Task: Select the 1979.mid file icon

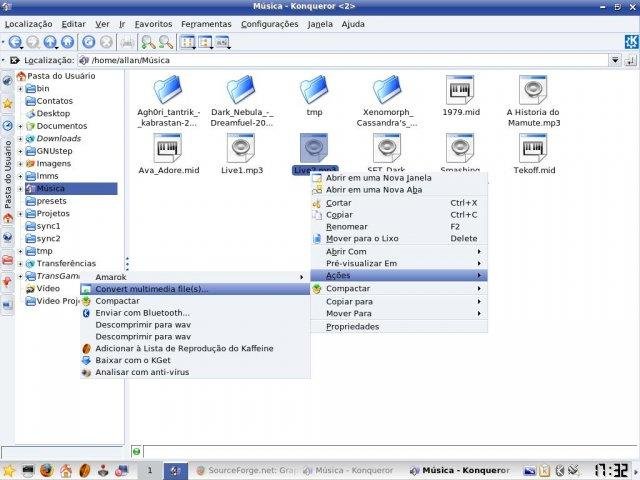Action: [460, 90]
